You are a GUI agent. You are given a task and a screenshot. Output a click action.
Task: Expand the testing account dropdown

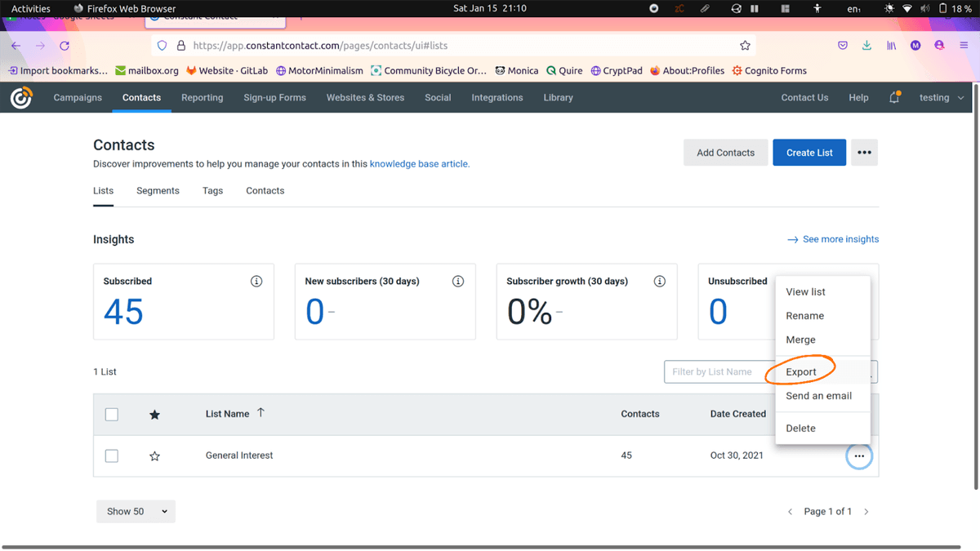[x=942, y=97]
